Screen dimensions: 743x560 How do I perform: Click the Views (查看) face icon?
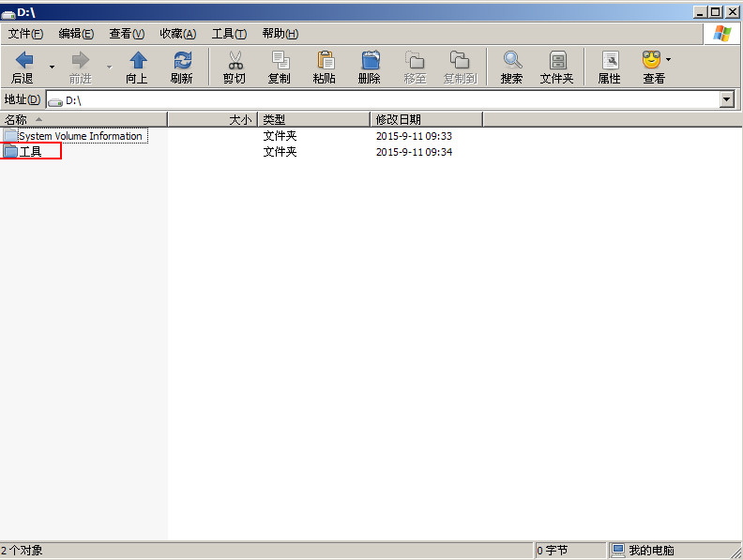pyautogui.click(x=652, y=60)
